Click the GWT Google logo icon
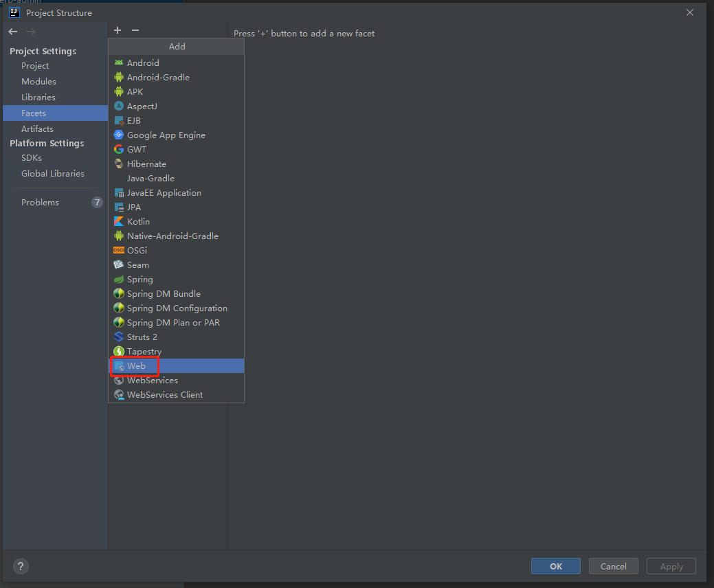 click(119, 149)
